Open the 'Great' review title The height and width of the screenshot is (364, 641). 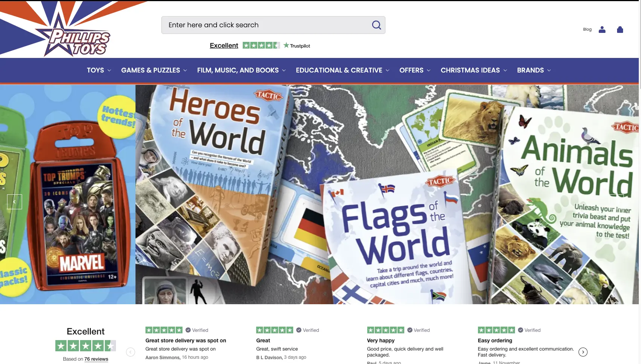tap(263, 340)
